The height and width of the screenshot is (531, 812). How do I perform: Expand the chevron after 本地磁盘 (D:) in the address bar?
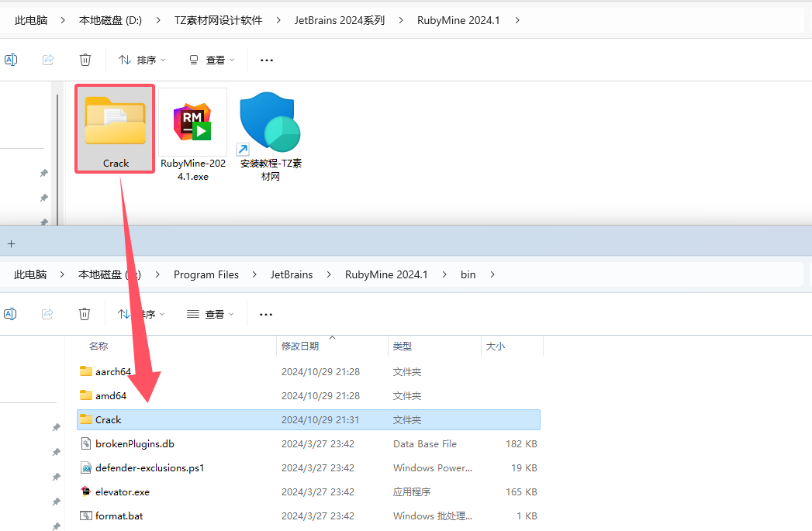(x=158, y=20)
